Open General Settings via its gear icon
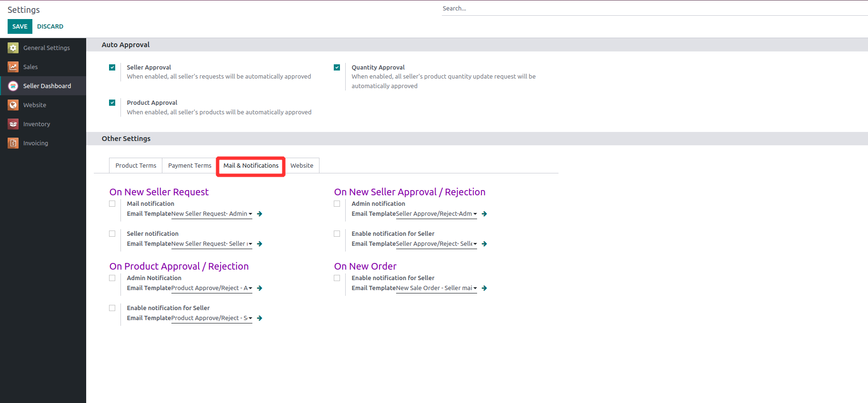 13,48
